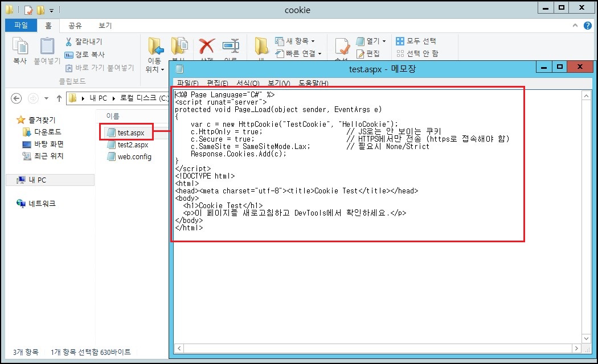Image resolution: width=598 pixels, height=364 pixels.
Task: Open the New item (새 항목) dropdown
Action: click(295, 41)
